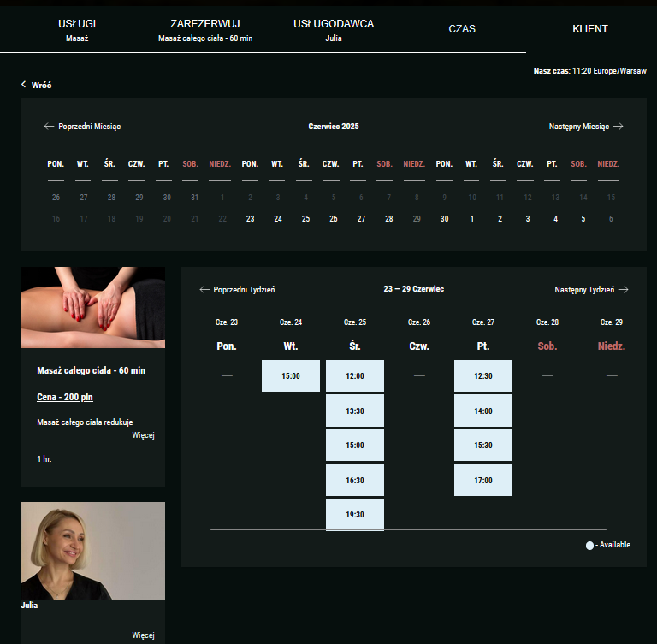The image size is (657, 644).
Task: Click the back chevron next to Wróć
Action: click(23, 85)
